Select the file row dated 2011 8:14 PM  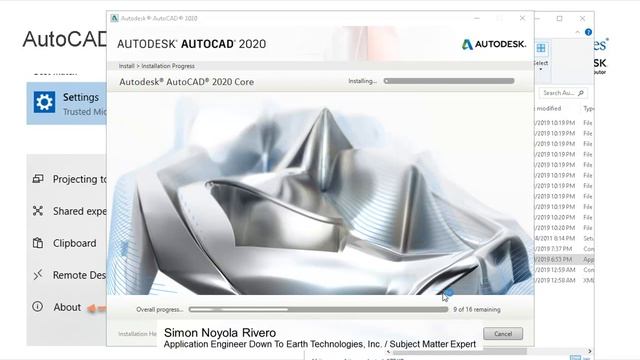[x=564, y=238]
